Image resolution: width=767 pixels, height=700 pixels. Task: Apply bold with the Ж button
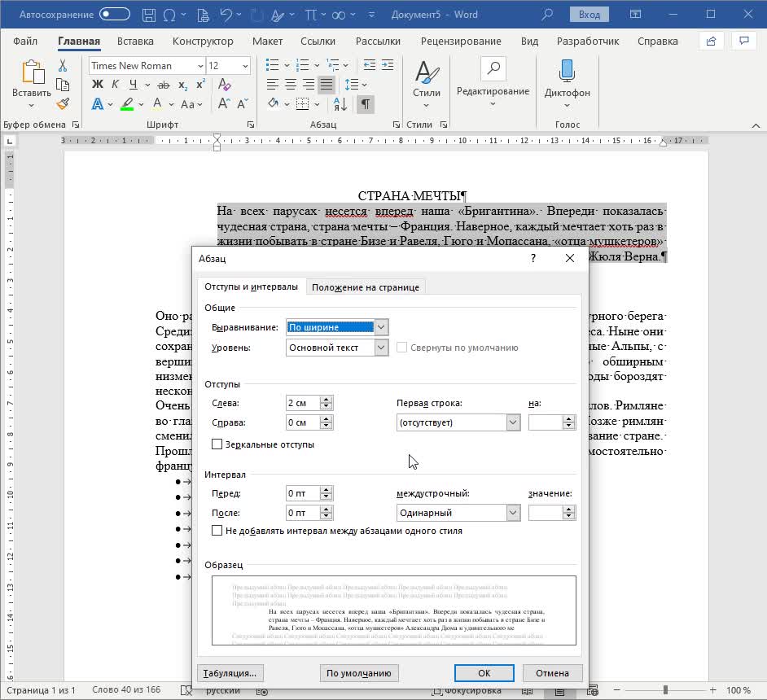98,85
